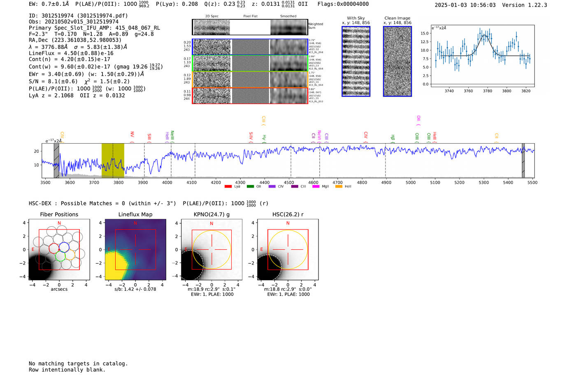Screen dimensions: 576x392
Task: Click the magenta MgII legend swatch
Action: [316, 186]
